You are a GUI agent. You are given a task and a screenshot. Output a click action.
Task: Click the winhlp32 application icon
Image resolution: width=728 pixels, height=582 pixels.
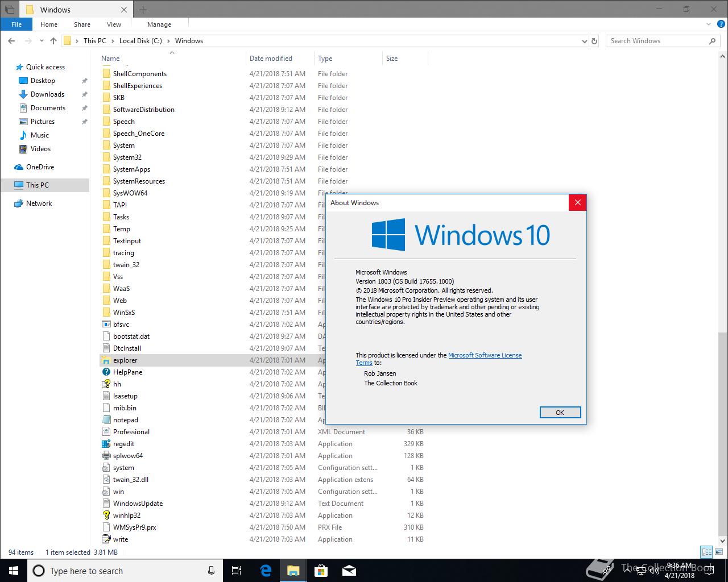pos(106,516)
